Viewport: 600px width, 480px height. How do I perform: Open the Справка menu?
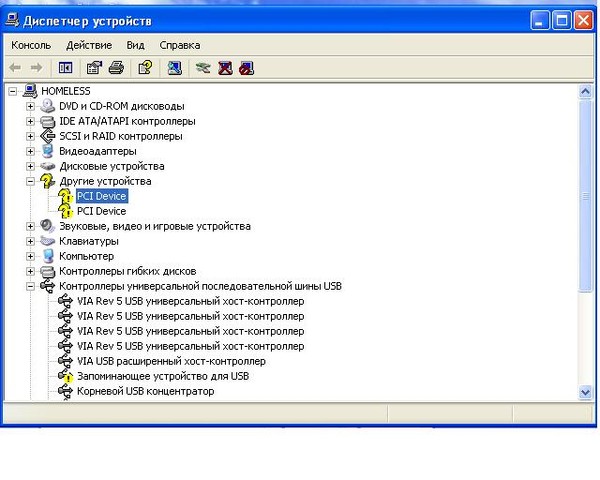[x=179, y=45]
